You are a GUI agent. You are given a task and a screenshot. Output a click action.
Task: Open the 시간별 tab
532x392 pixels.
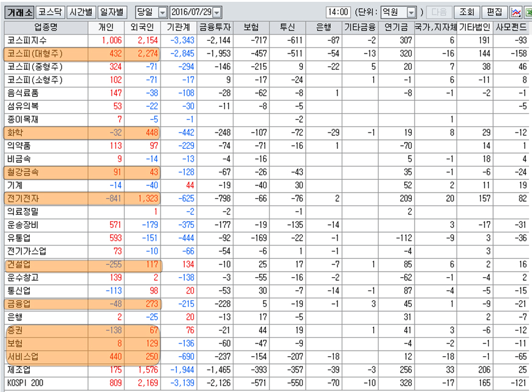click(81, 12)
